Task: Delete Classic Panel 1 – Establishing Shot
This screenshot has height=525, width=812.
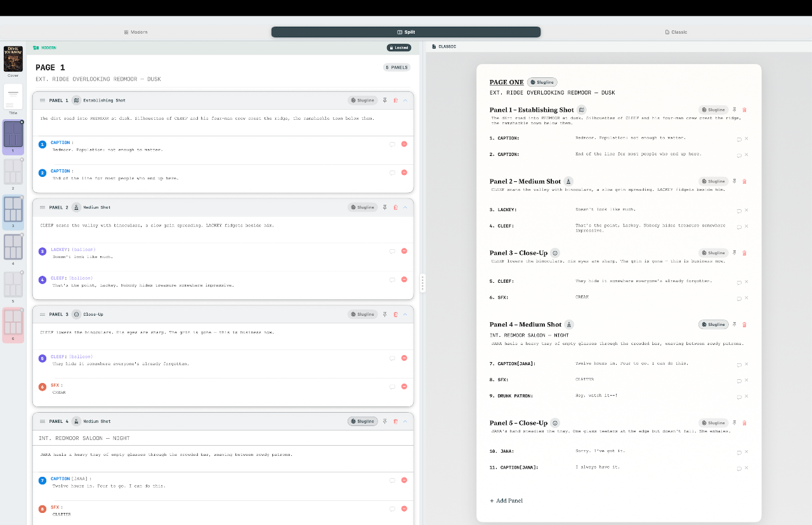Action: (744, 110)
